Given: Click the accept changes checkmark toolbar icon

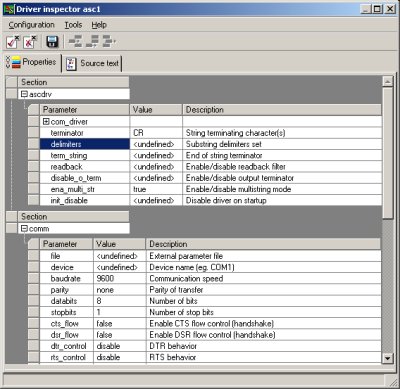Looking at the screenshot, I should (13, 42).
